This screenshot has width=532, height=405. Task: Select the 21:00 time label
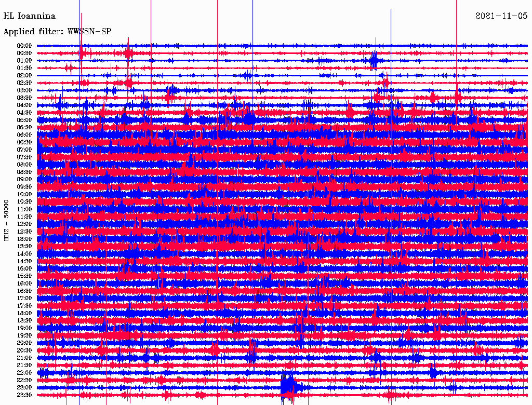pyautogui.click(x=24, y=358)
